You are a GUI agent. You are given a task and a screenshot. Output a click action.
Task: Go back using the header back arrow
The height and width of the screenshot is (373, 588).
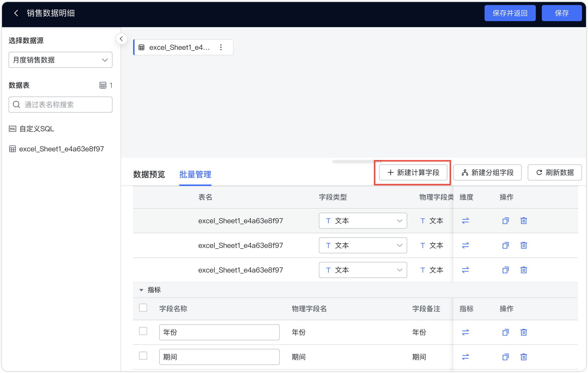click(16, 13)
